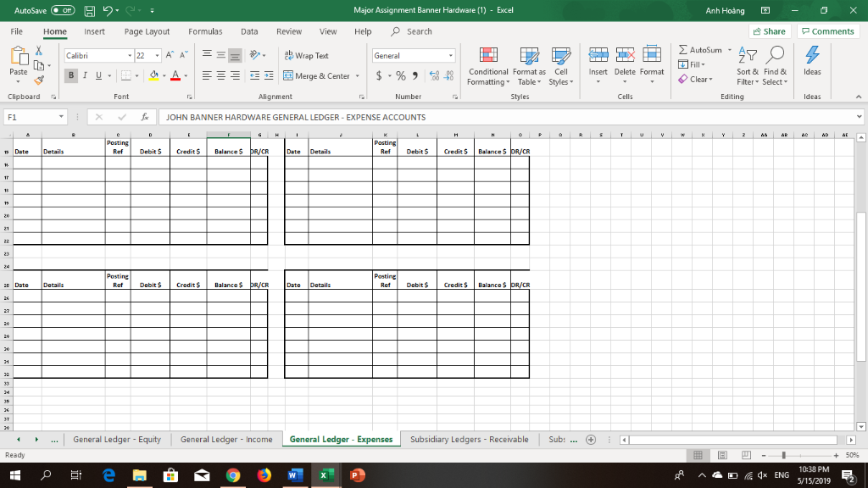Click the Share button
This screenshot has width=868, height=488.
(x=768, y=30)
